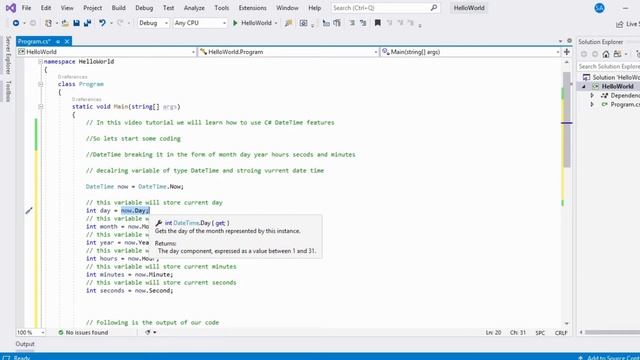640x360 pixels.
Task: Collapse the HelloWorld project node in Solution Explorer
Action: [x=584, y=87]
